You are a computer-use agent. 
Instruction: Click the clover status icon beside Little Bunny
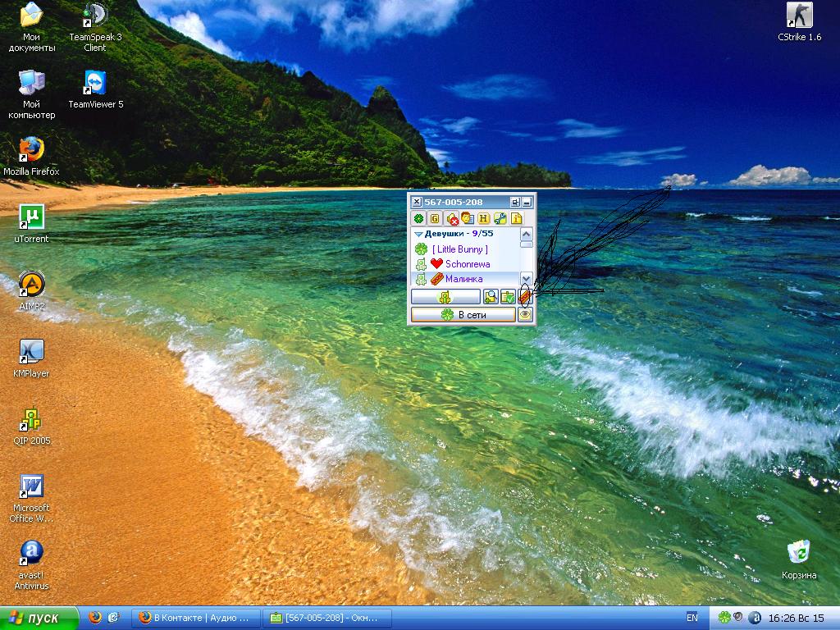[421, 249]
